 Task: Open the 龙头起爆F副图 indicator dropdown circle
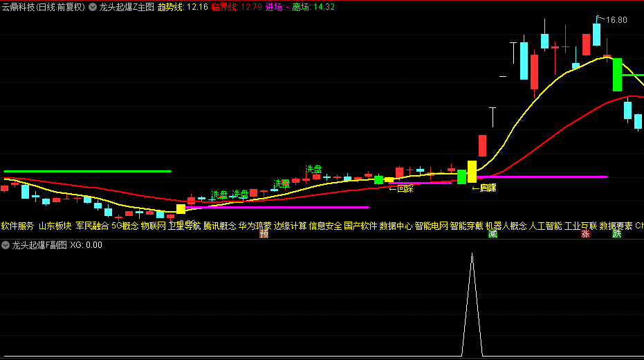[6, 245]
